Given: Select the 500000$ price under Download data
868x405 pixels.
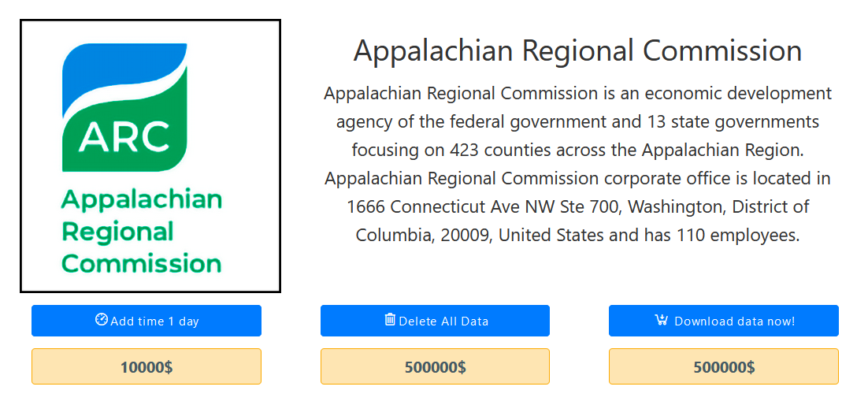Looking at the screenshot, I should [x=724, y=366].
